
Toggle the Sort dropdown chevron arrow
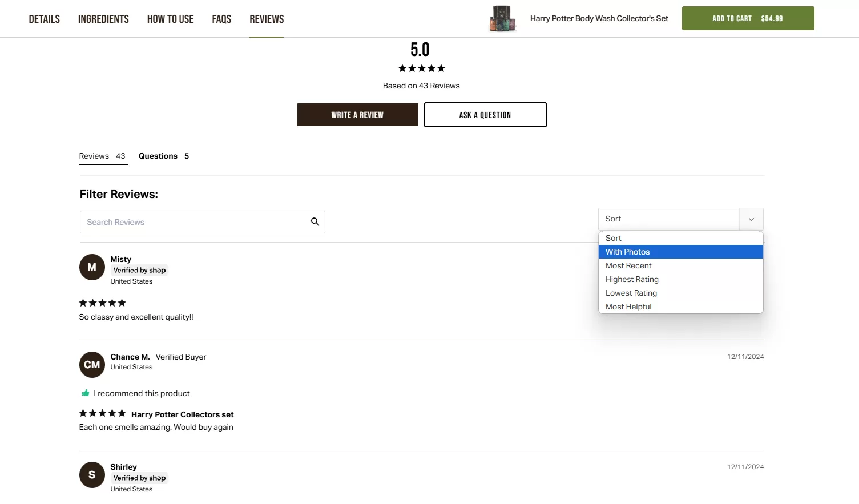751,219
